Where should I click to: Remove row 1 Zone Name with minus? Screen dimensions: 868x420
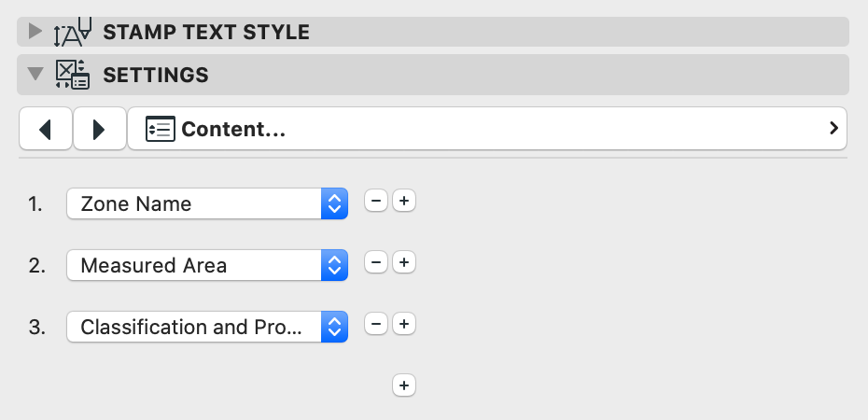pyautogui.click(x=375, y=202)
